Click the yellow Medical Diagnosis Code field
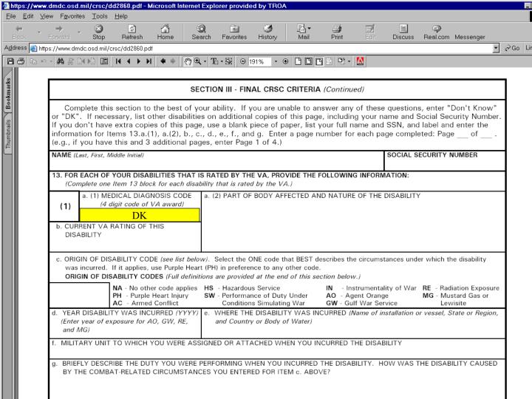This screenshot has width=532, height=399. point(140,216)
